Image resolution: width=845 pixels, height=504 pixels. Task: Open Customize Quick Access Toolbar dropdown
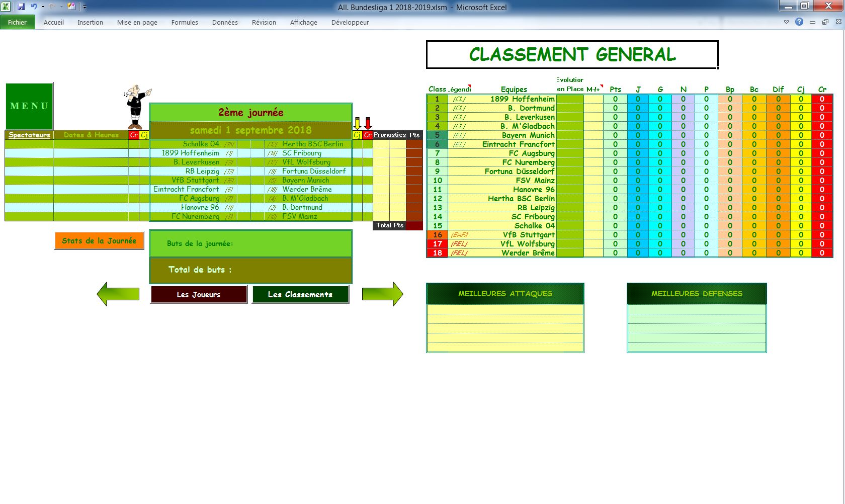[84, 7]
